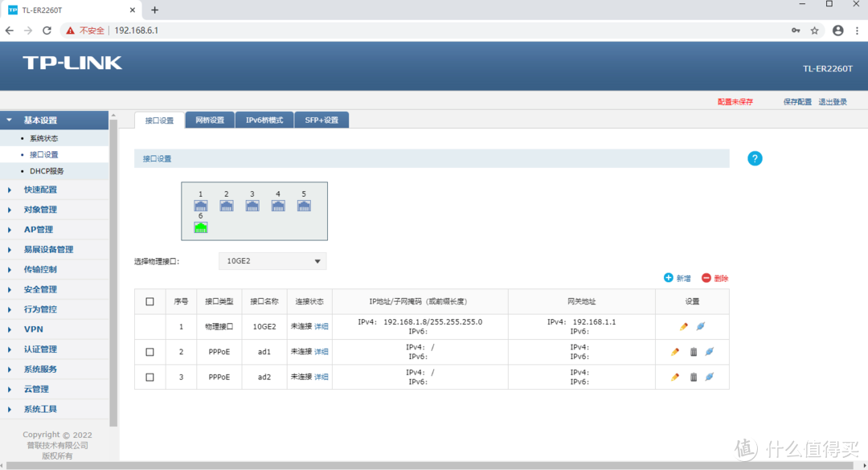Expand the 安全管理 sidebar section
The image size is (868, 470).
[40, 289]
